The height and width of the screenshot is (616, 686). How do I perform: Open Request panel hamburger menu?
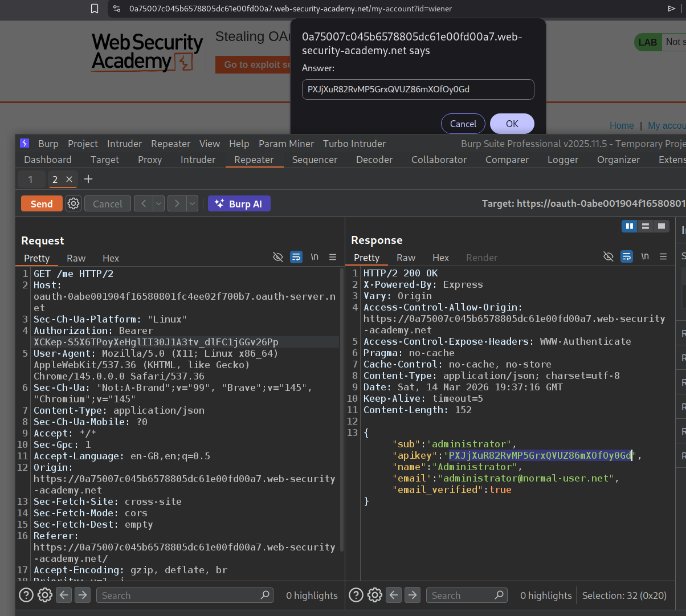point(333,258)
